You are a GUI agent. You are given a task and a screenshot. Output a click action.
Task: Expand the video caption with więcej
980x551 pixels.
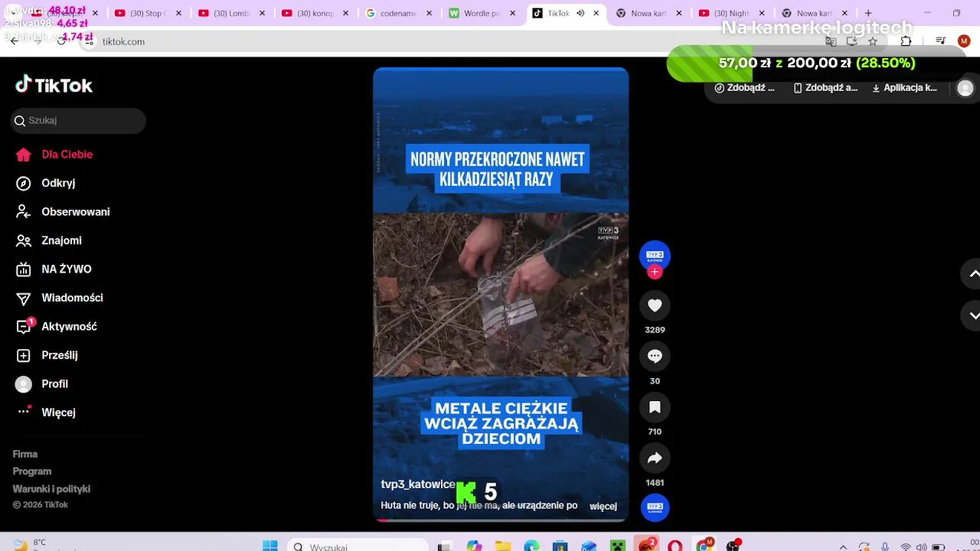click(x=603, y=506)
